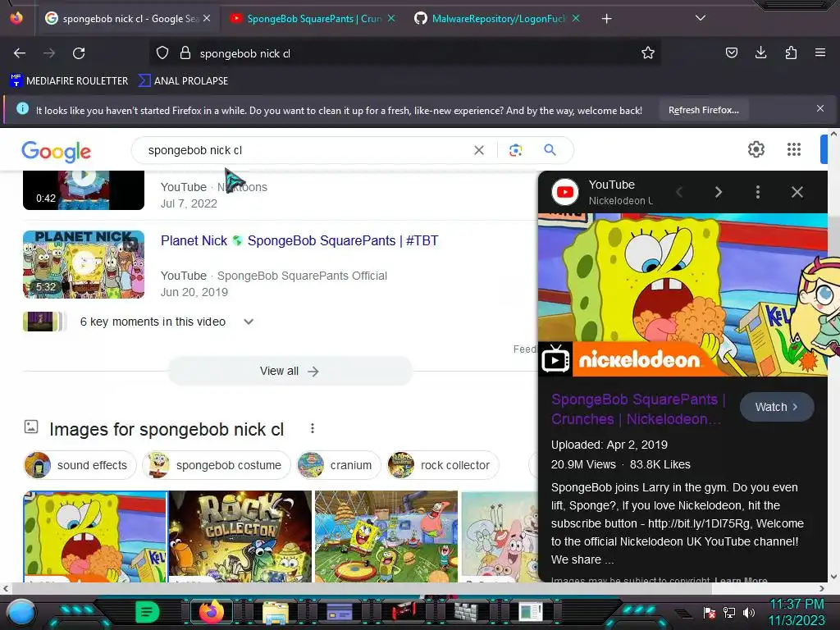
Task: Go back with the browser back arrow
Action: [x=20, y=53]
